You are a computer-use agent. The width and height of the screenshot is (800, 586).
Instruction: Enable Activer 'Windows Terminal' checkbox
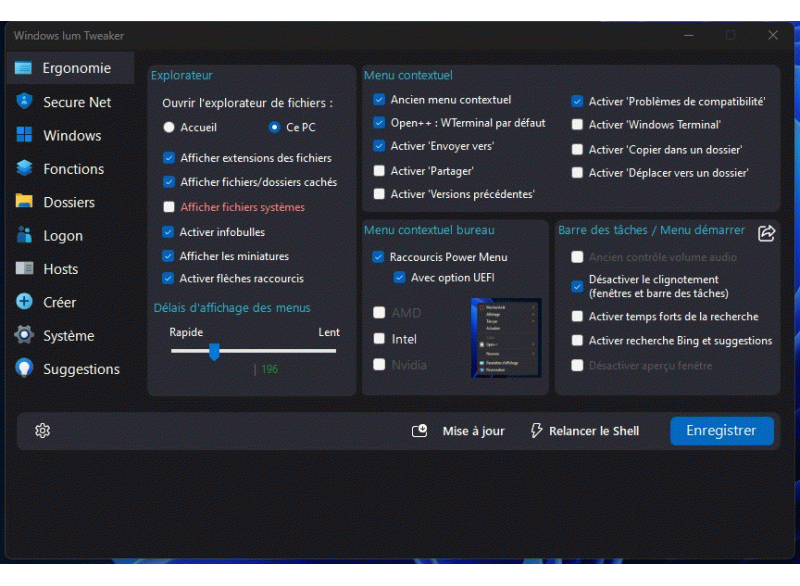click(577, 124)
